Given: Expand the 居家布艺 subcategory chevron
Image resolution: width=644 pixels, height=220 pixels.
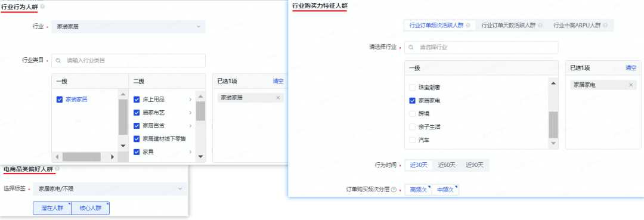Looking at the screenshot, I should pyautogui.click(x=190, y=113).
